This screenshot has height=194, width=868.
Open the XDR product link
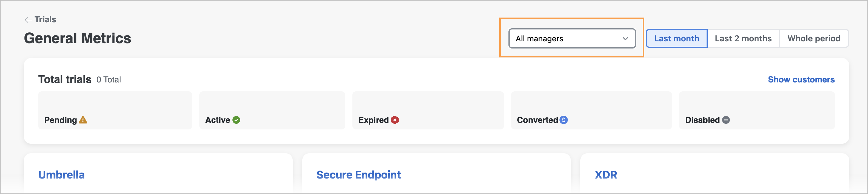(606, 175)
